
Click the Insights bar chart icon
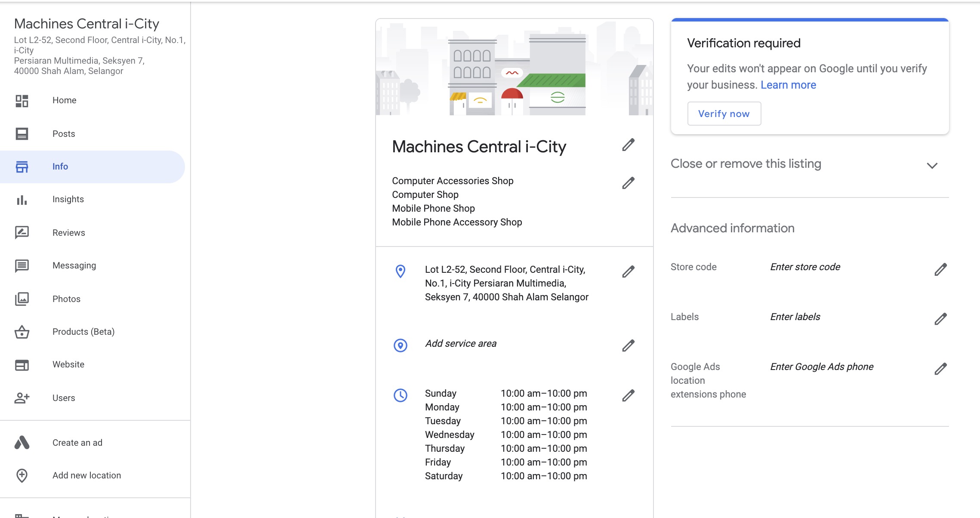coord(22,200)
